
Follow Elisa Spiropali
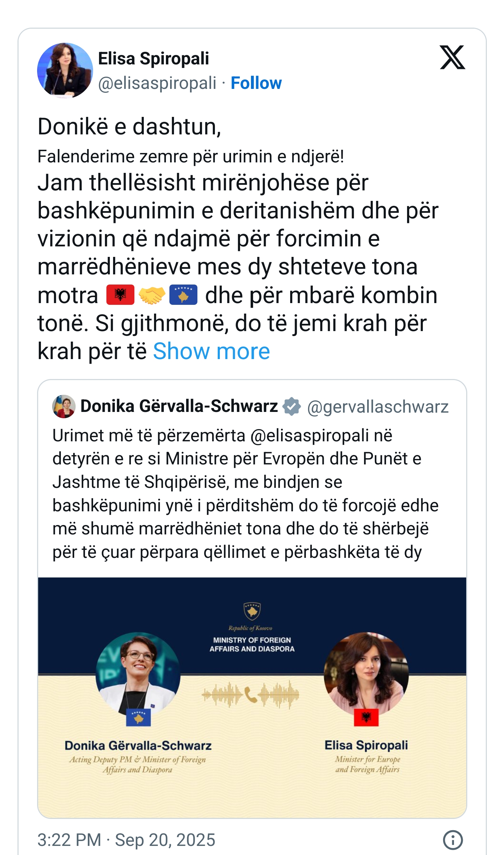[256, 83]
